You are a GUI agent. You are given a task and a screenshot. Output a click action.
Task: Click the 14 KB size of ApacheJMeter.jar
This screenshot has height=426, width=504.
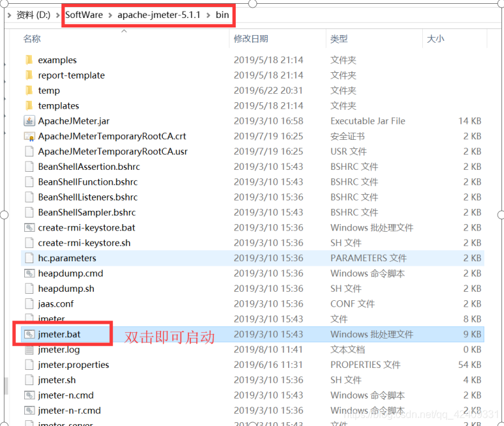coord(470,121)
